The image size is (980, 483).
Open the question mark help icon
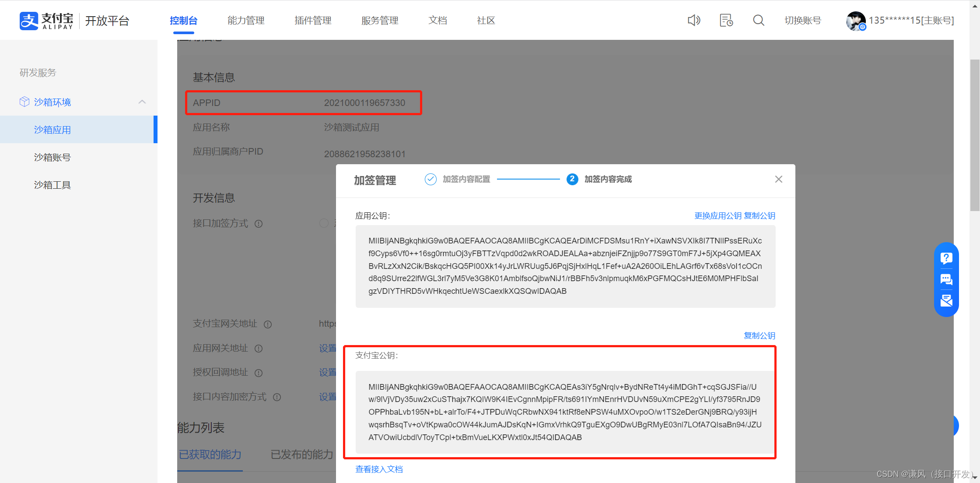point(946,258)
